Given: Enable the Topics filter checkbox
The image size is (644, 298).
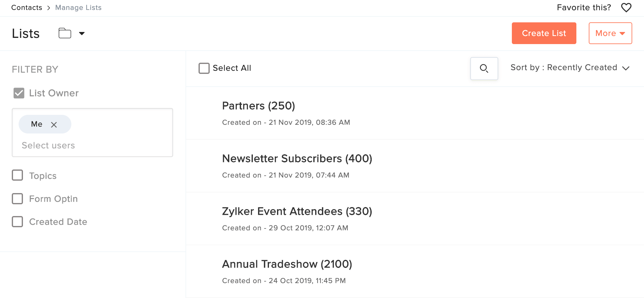Looking at the screenshot, I should pyautogui.click(x=17, y=175).
